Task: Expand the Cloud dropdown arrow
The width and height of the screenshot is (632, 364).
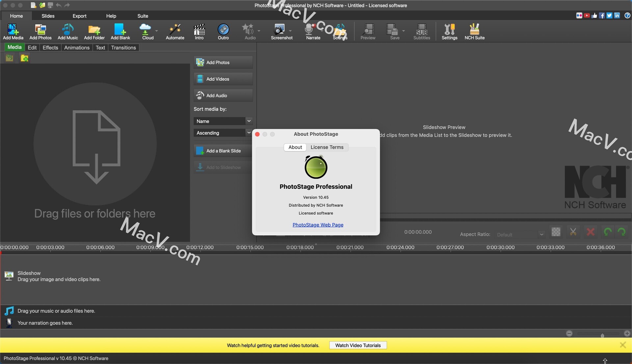Action: (x=156, y=31)
